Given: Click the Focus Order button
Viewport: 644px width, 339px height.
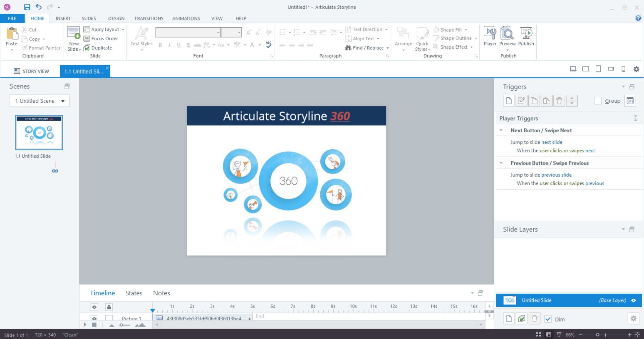Looking at the screenshot, I should coord(101,39).
